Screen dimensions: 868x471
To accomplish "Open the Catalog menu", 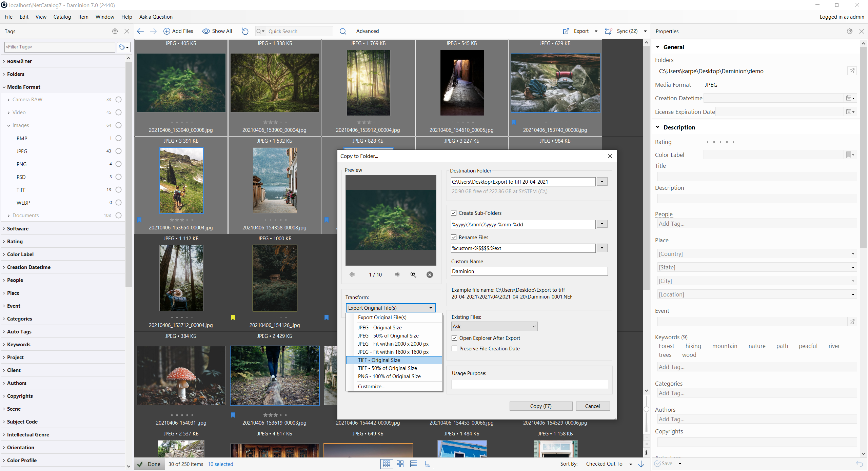I will (62, 17).
